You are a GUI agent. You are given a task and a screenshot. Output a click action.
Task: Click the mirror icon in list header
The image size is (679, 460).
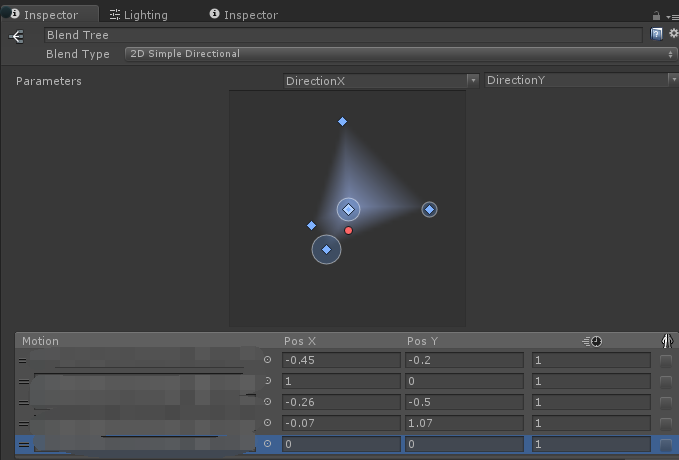coord(667,341)
